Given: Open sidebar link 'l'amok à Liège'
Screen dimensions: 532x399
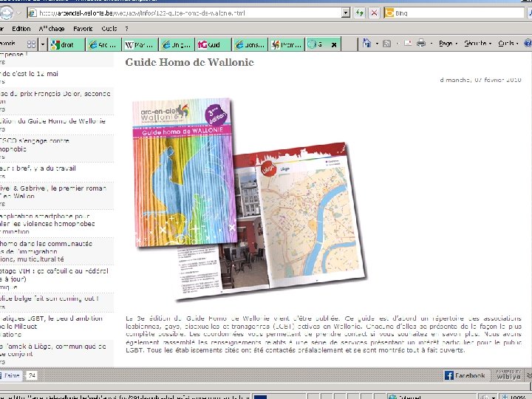Looking at the screenshot, I should [x=53, y=349].
